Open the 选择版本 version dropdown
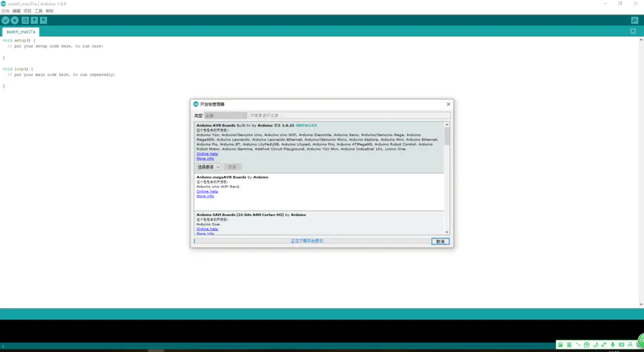Viewport: 644px width, 352px height. [208, 167]
